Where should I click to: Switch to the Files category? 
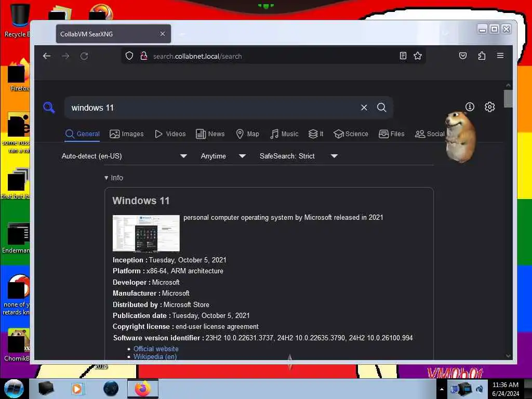click(391, 134)
